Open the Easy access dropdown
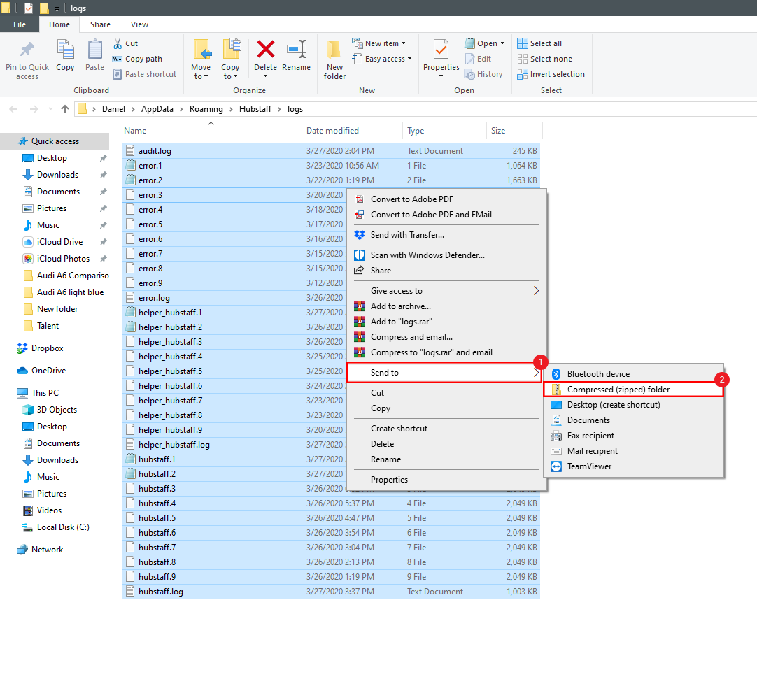The height and width of the screenshot is (700, 757). (409, 59)
